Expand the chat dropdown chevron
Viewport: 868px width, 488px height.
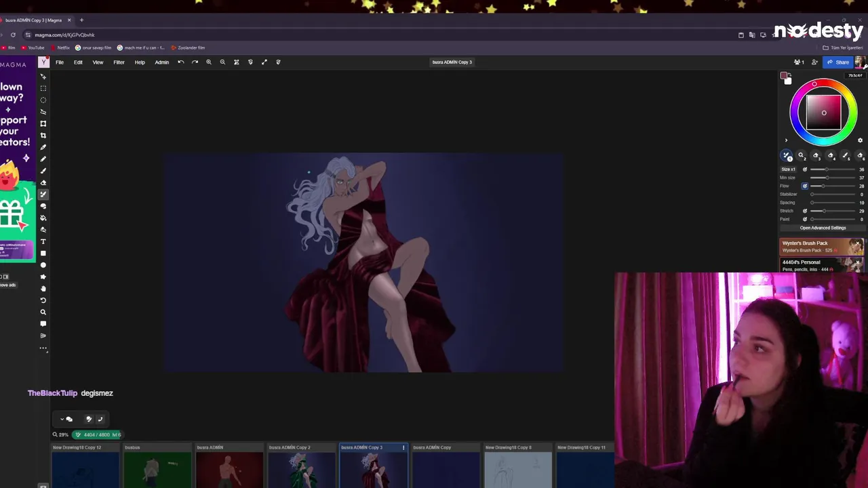(x=62, y=419)
